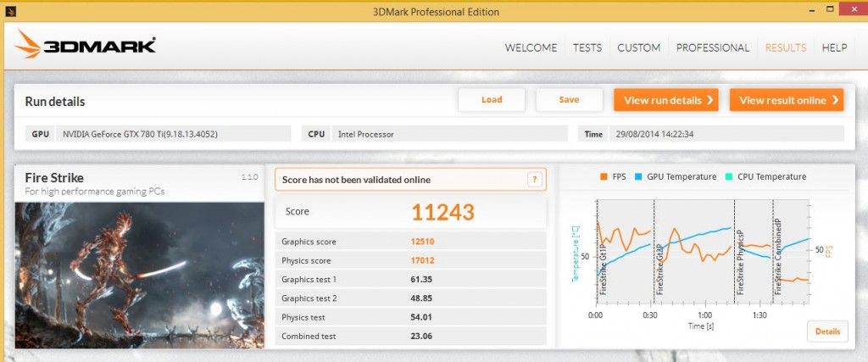Click 'Score has not been validated online' message
This screenshot has width=868, height=362.
point(356,180)
